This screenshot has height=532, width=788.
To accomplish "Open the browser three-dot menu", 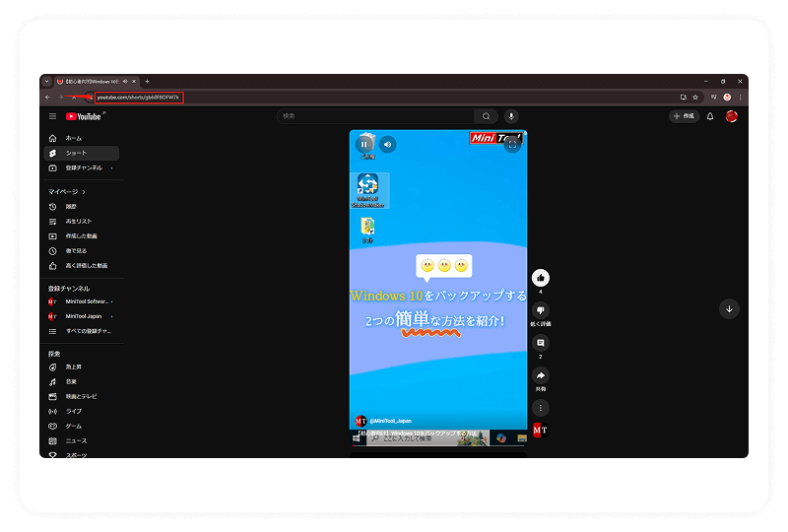I will pyautogui.click(x=740, y=98).
